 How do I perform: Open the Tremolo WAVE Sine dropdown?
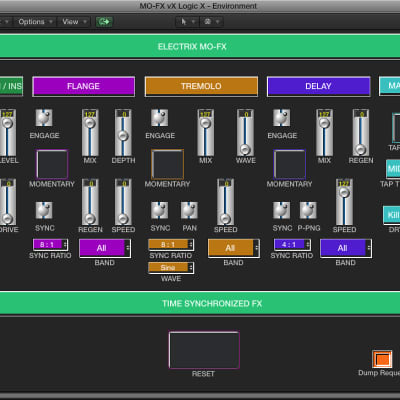click(x=171, y=268)
